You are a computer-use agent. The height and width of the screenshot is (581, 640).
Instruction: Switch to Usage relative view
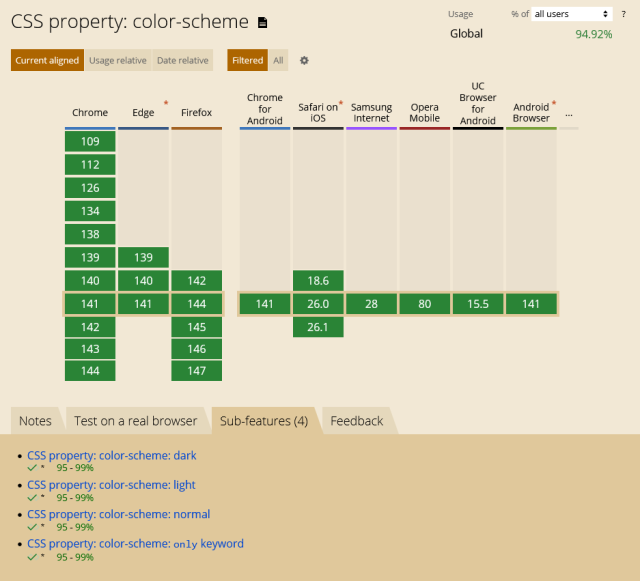(117, 60)
